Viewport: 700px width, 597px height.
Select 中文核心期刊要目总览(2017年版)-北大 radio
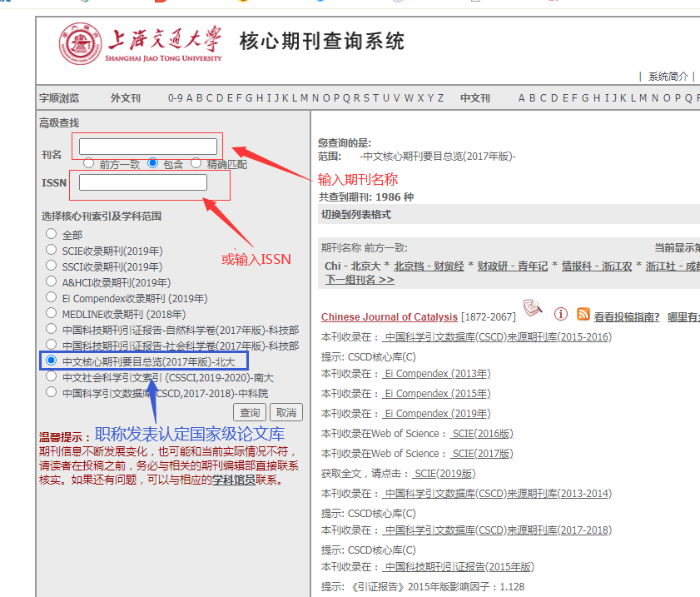pos(52,361)
